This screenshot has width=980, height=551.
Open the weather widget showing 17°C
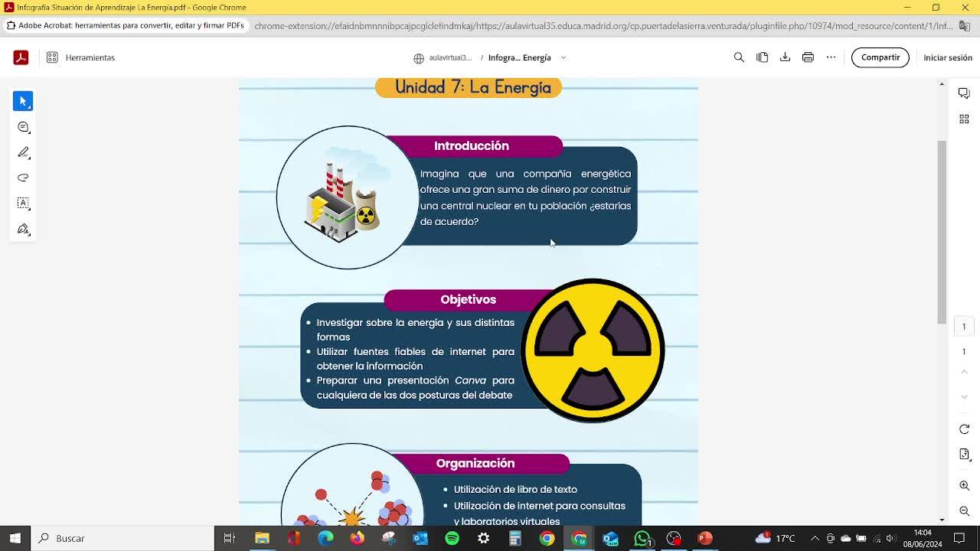776,538
